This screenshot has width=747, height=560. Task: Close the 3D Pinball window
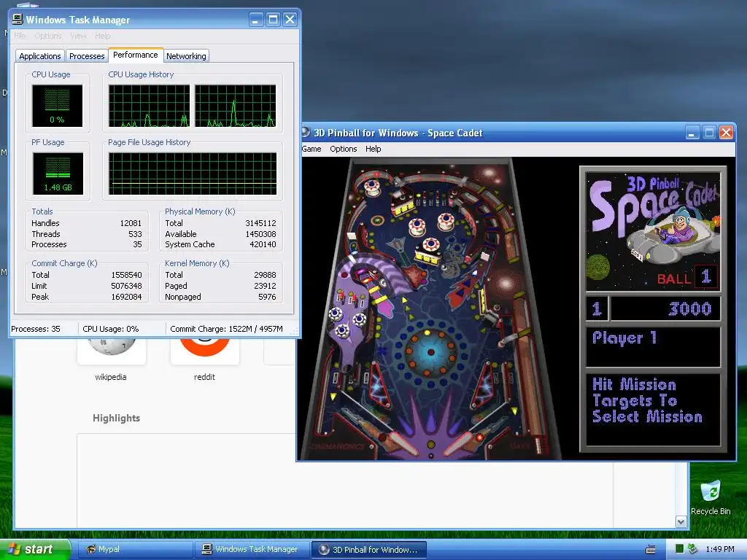click(726, 133)
